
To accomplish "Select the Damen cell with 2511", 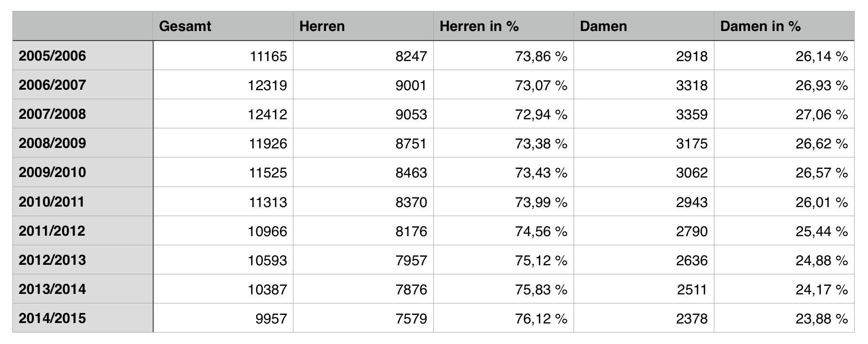I will 644,289.
